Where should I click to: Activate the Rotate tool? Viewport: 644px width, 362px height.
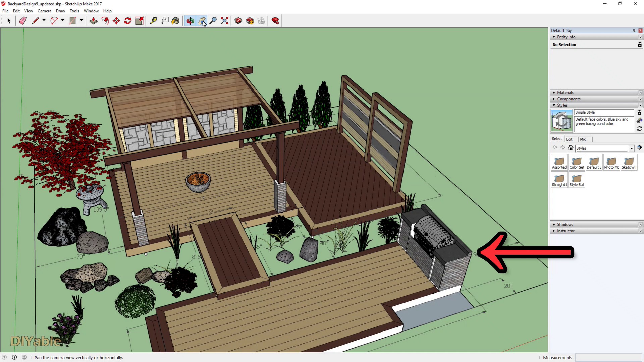tap(128, 21)
